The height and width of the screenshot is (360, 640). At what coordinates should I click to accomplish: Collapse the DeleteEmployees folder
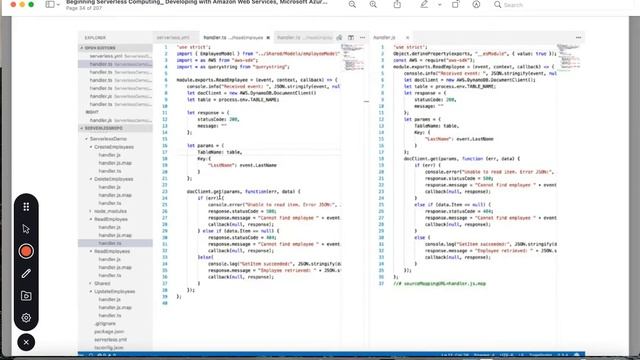click(x=113, y=179)
